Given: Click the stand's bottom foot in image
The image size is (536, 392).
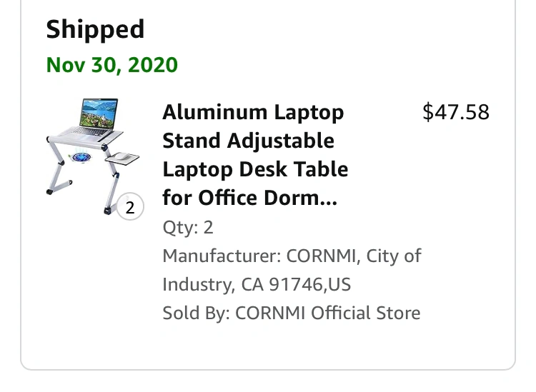Looking at the screenshot, I should click(108, 210).
